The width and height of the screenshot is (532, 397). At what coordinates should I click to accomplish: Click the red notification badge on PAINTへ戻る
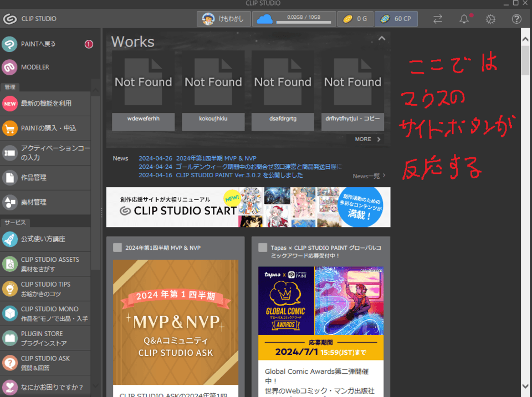click(89, 44)
